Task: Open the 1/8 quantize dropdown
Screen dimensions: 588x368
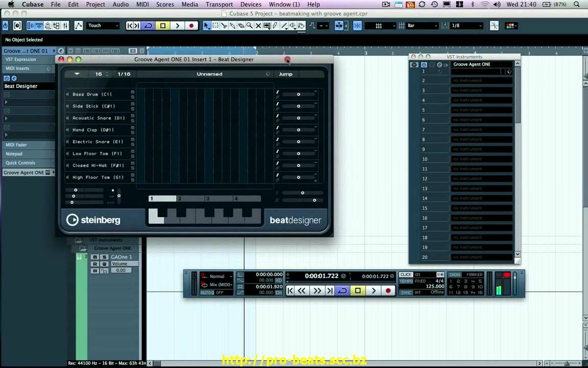Action: (x=467, y=26)
